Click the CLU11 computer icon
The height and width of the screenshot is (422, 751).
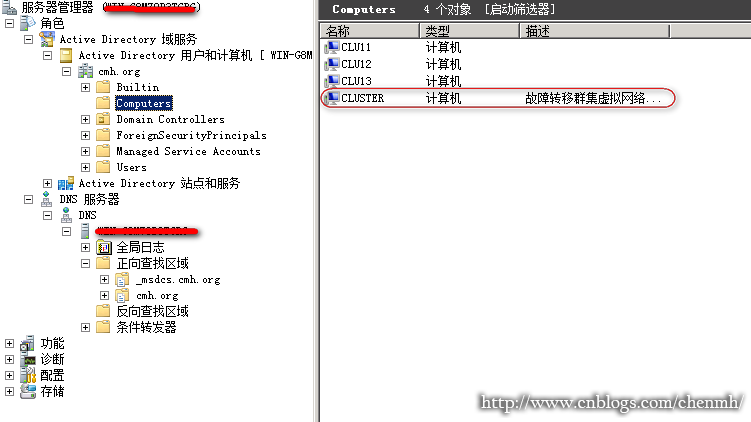pyautogui.click(x=331, y=47)
